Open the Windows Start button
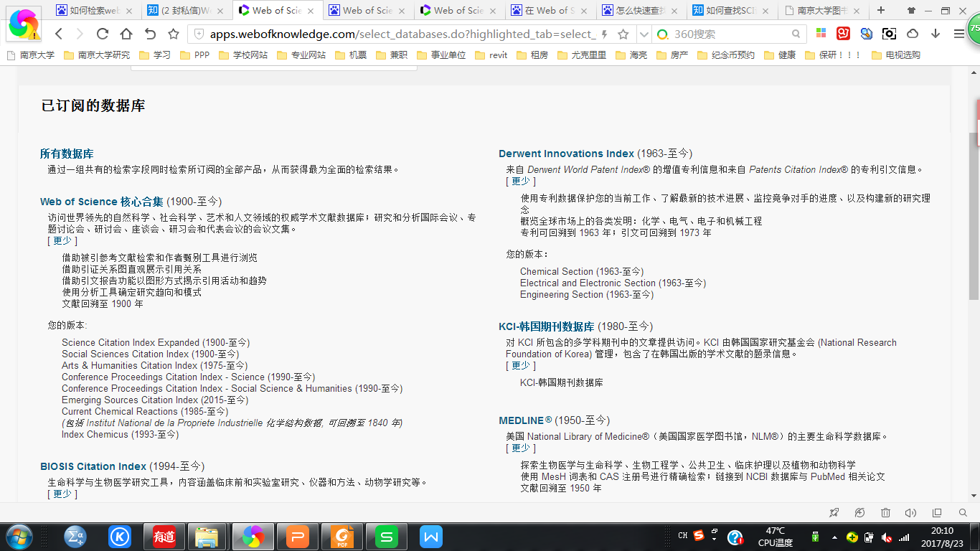Screen dimensions: 980x551 (19, 537)
